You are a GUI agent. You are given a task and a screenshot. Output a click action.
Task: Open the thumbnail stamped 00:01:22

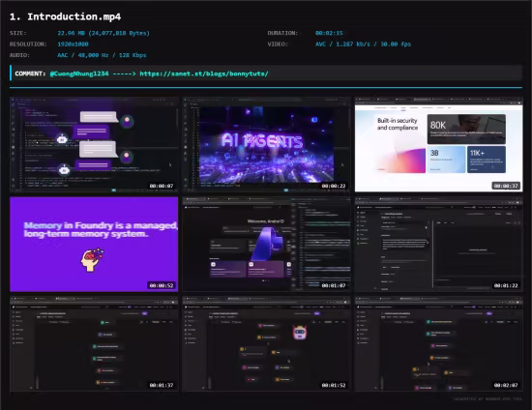pyautogui.click(x=439, y=245)
